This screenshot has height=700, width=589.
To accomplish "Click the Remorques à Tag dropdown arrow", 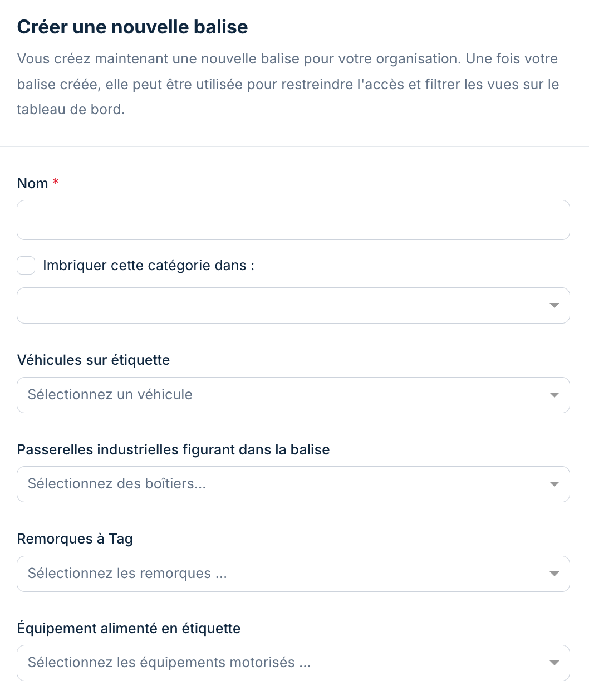I will [x=554, y=574].
